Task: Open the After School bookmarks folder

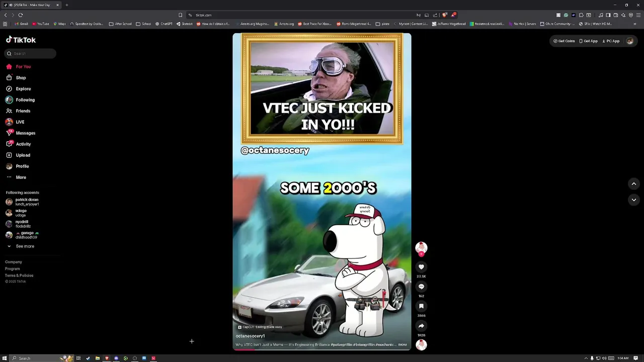Action: point(121,24)
